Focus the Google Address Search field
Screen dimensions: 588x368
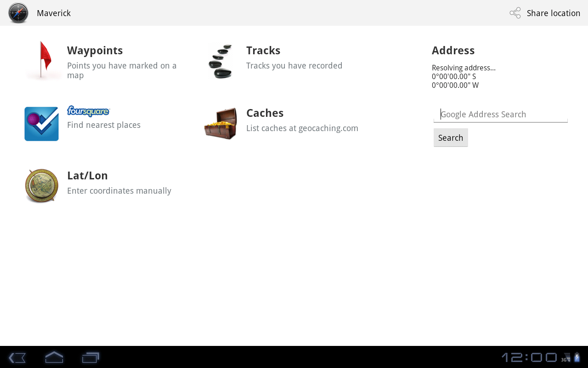[x=501, y=114]
